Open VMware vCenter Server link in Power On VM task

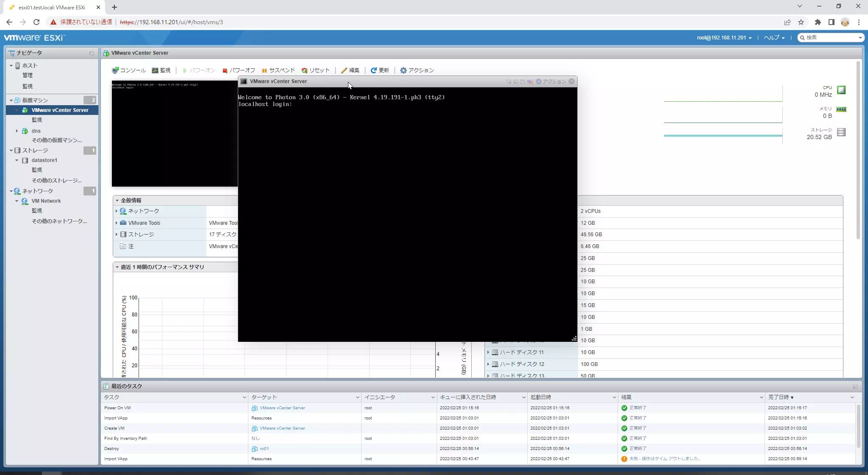[282, 408]
